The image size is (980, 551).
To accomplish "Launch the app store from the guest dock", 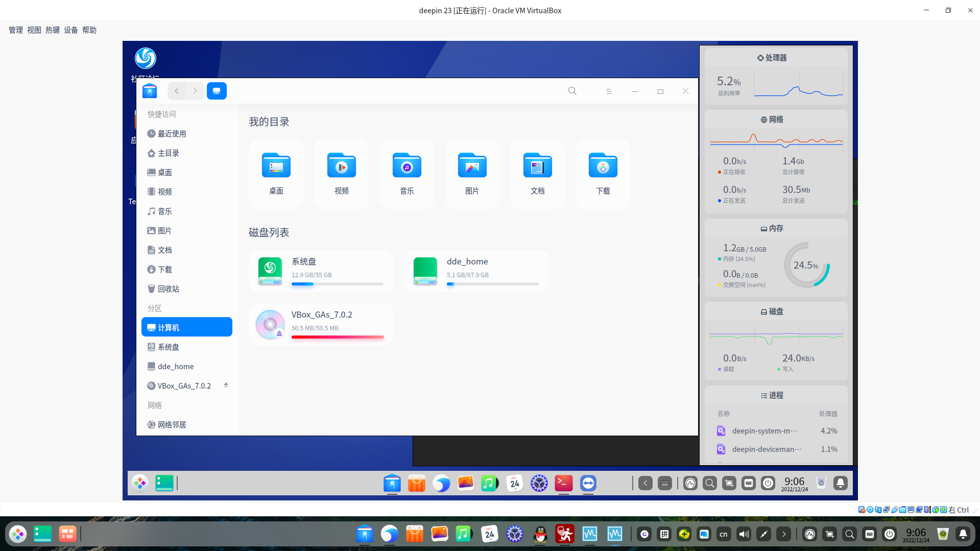I will 417,483.
